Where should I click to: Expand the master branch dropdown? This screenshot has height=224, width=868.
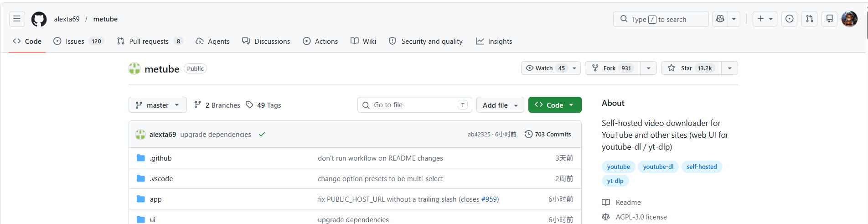coord(157,105)
